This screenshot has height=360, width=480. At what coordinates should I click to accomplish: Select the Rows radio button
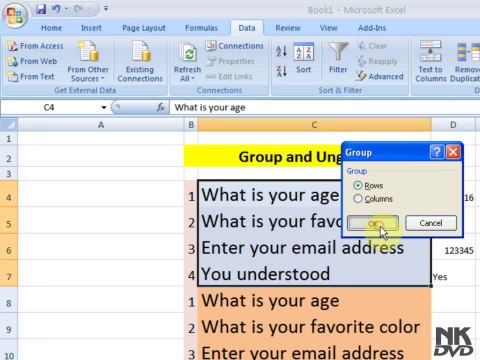coord(358,185)
